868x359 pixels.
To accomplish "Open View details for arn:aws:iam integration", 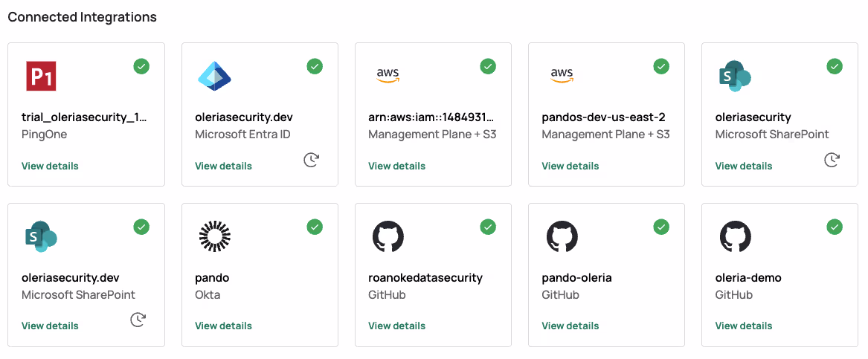I will point(397,166).
